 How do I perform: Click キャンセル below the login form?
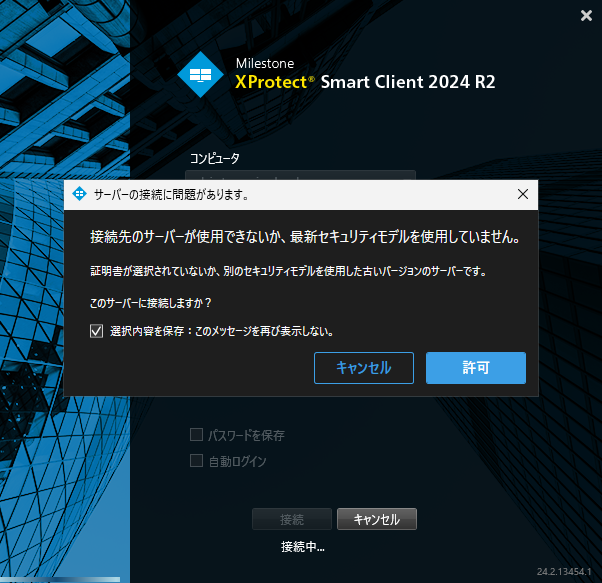tap(377, 519)
